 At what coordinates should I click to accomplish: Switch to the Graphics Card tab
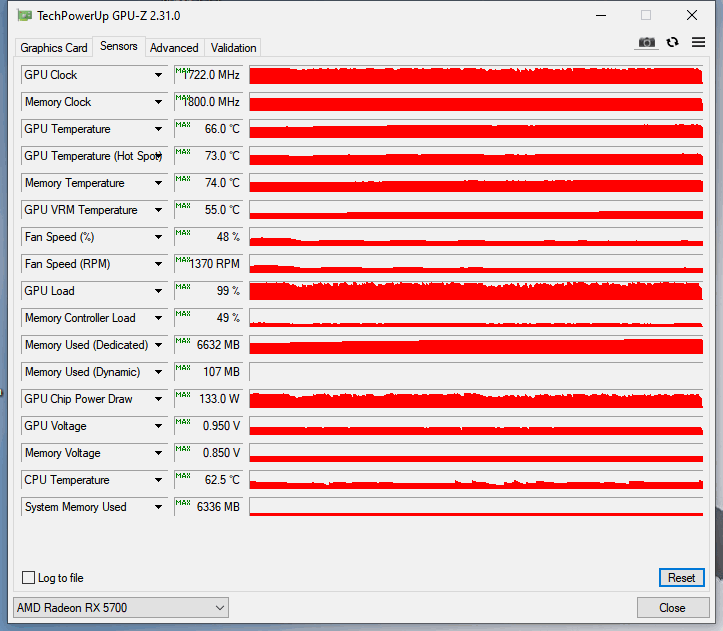click(x=54, y=48)
